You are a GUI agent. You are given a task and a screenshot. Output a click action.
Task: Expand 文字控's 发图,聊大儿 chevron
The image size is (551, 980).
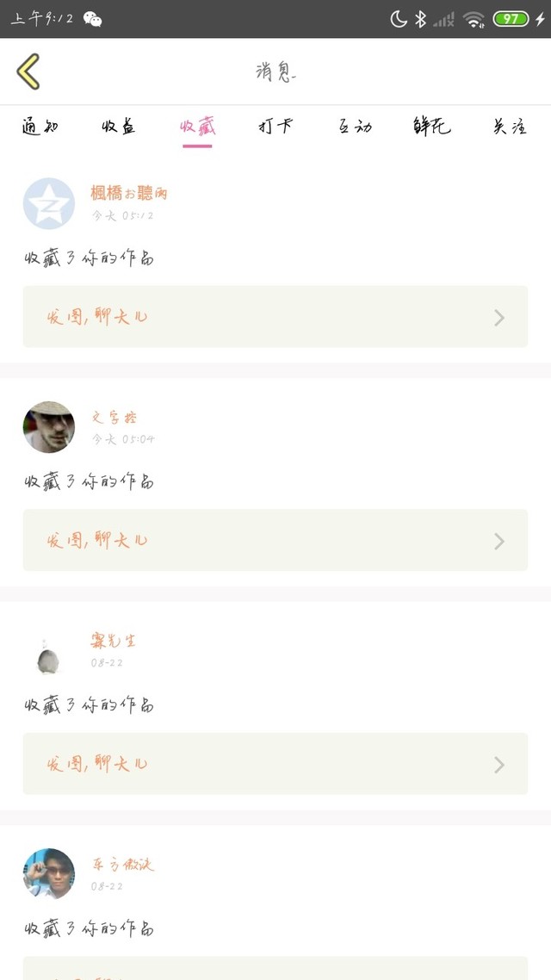(x=499, y=541)
